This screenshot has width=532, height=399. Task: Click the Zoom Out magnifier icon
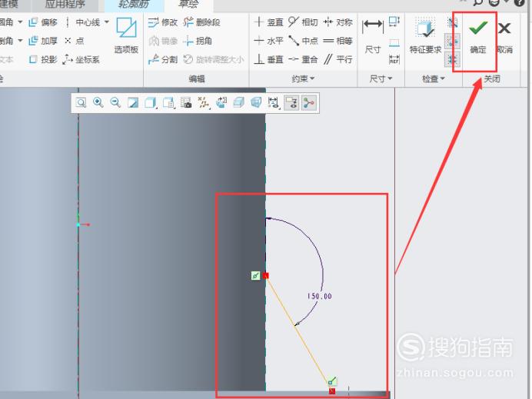(115, 102)
